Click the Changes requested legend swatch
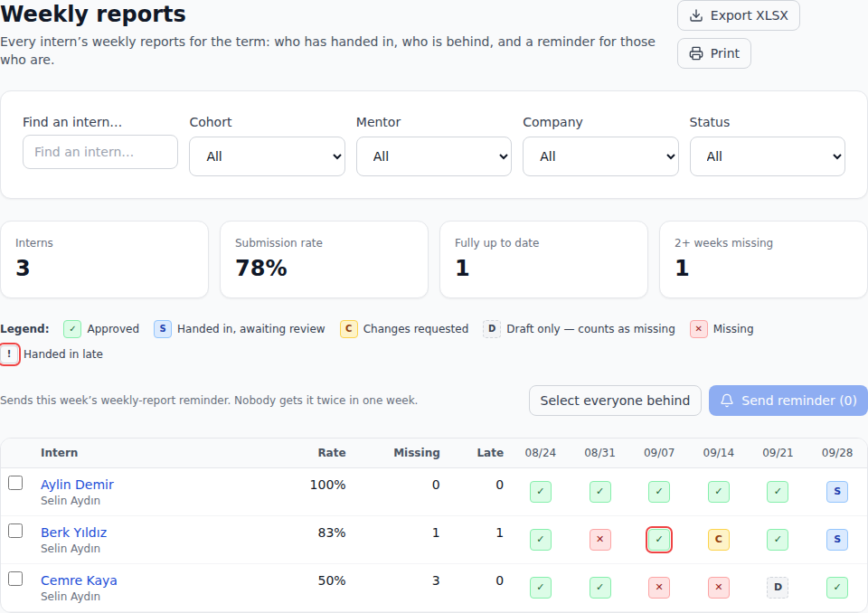 point(349,329)
